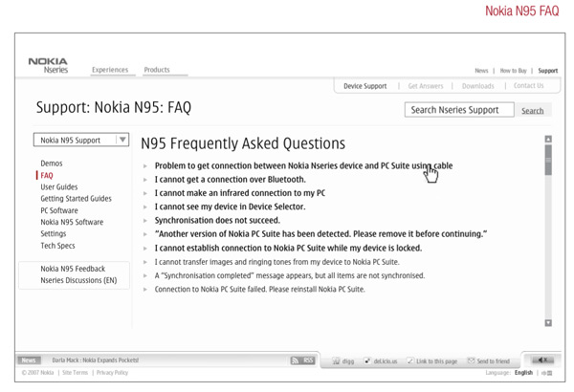Open the Downloads tab
The width and height of the screenshot is (574, 392).
click(x=477, y=86)
